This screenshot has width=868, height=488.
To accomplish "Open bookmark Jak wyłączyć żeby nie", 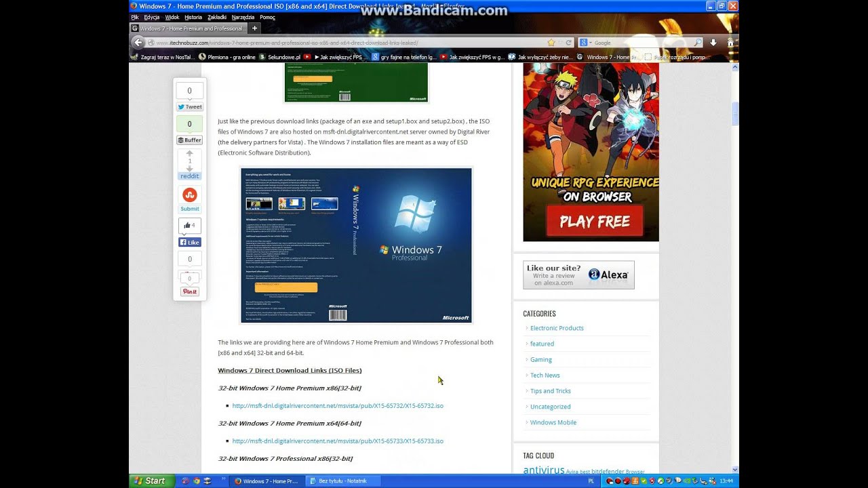I will (x=541, y=57).
